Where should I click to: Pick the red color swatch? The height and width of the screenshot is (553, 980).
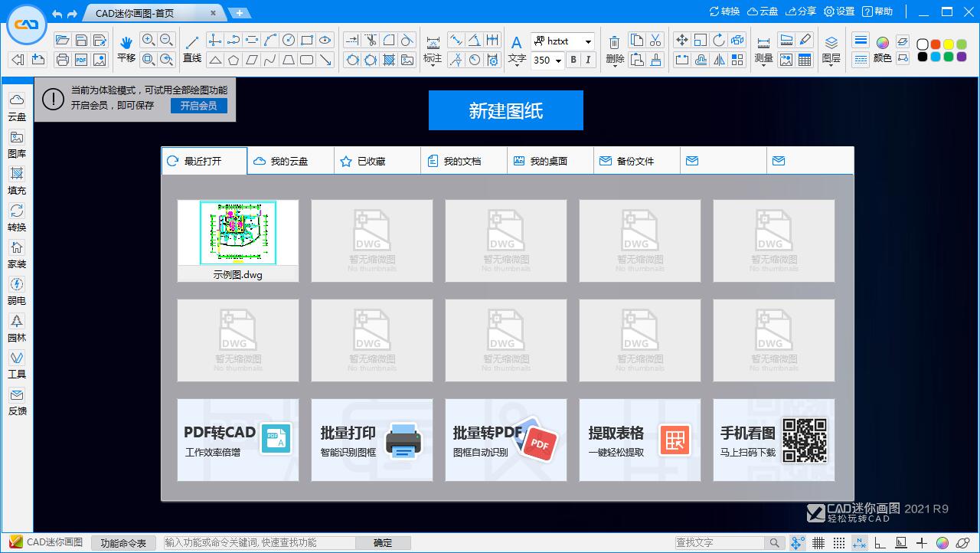(x=935, y=44)
